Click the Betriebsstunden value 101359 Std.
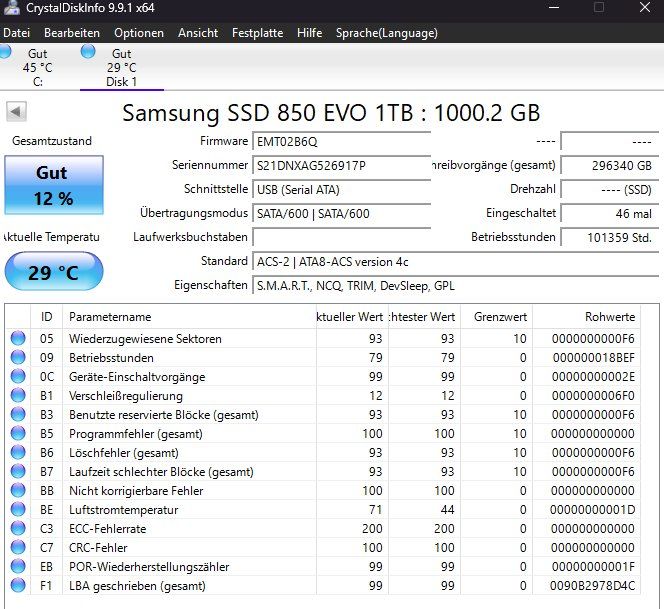 pyautogui.click(x=610, y=237)
